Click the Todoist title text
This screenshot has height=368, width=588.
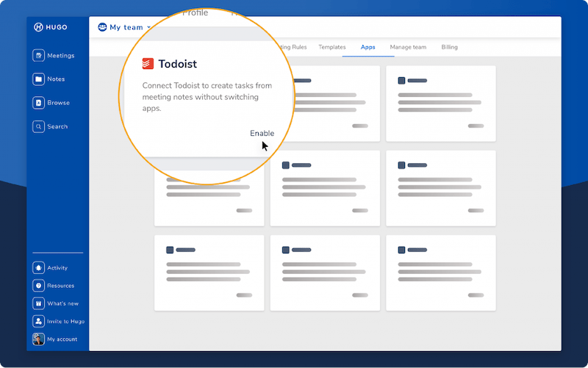pyautogui.click(x=177, y=64)
